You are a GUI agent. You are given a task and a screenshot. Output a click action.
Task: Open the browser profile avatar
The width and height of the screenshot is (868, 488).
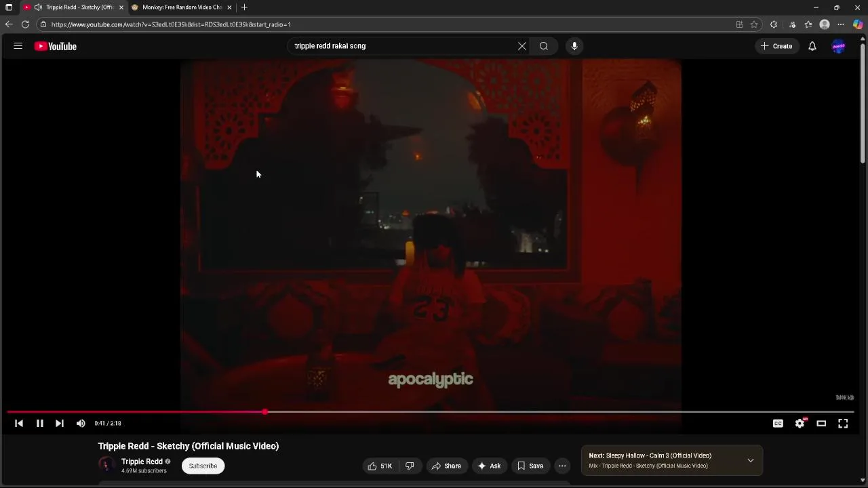[x=825, y=24]
